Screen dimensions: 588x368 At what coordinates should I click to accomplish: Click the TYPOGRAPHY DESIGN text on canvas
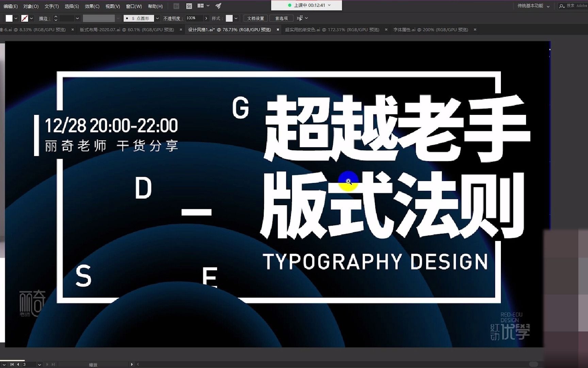tap(375, 262)
